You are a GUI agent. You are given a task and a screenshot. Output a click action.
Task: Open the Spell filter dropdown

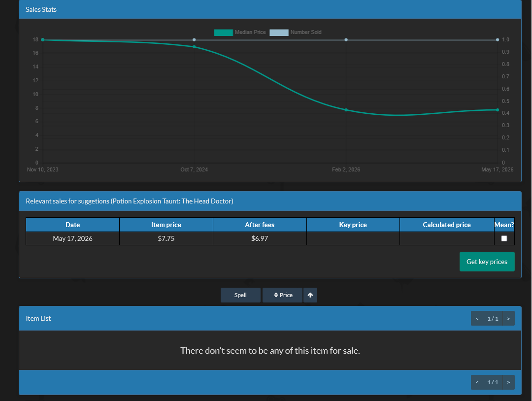(x=240, y=295)
